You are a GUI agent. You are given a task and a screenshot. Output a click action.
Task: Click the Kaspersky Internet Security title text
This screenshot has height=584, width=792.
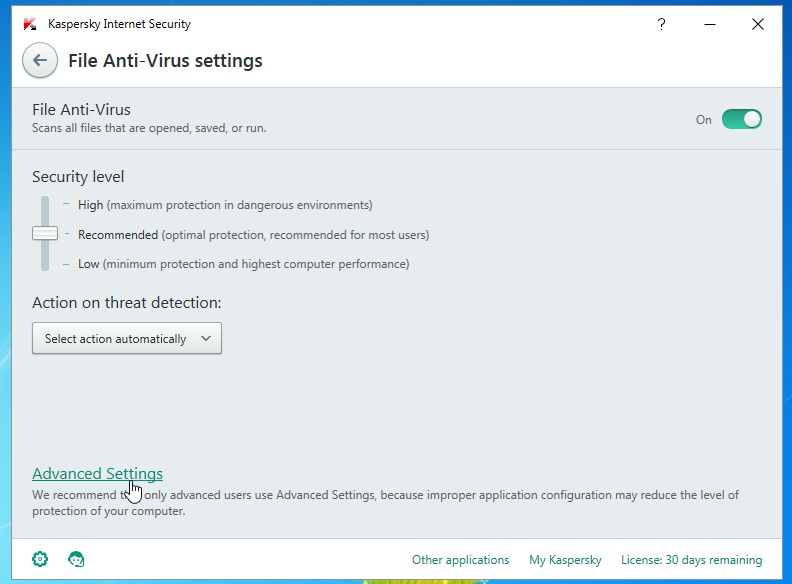pyautogui.click(x=119, y=24)
